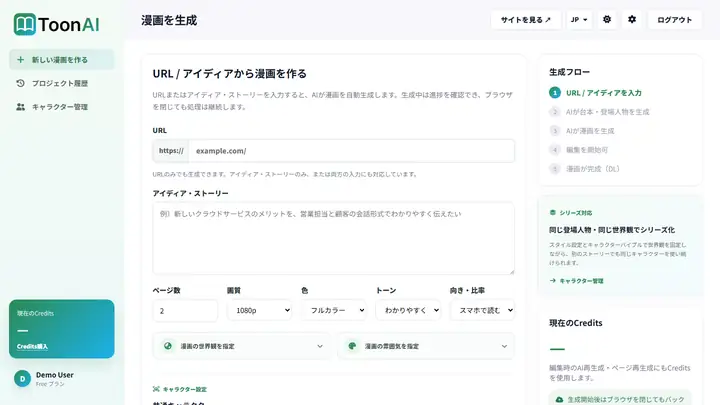Focus the URL example.com/ input field
Image resolution: width=720 pixels, height=405 pixels.
(351, 151)
